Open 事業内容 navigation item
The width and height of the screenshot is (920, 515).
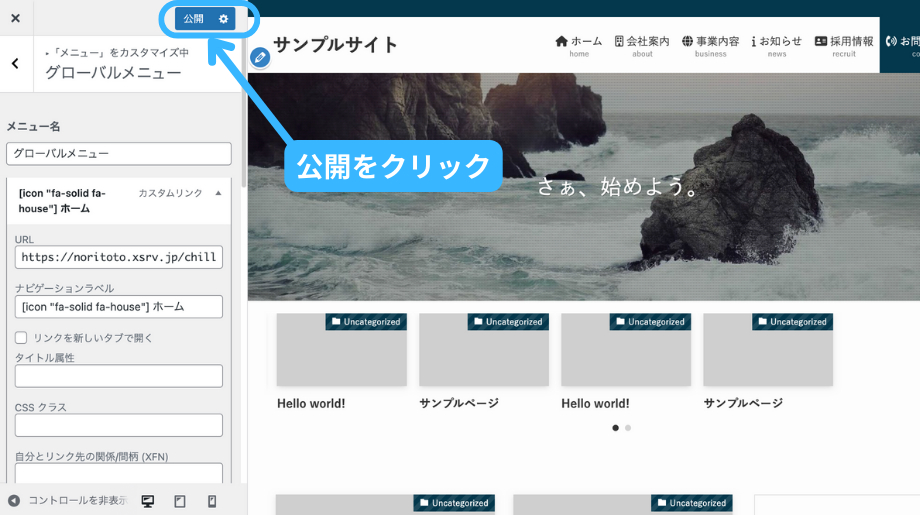point(711,45)
